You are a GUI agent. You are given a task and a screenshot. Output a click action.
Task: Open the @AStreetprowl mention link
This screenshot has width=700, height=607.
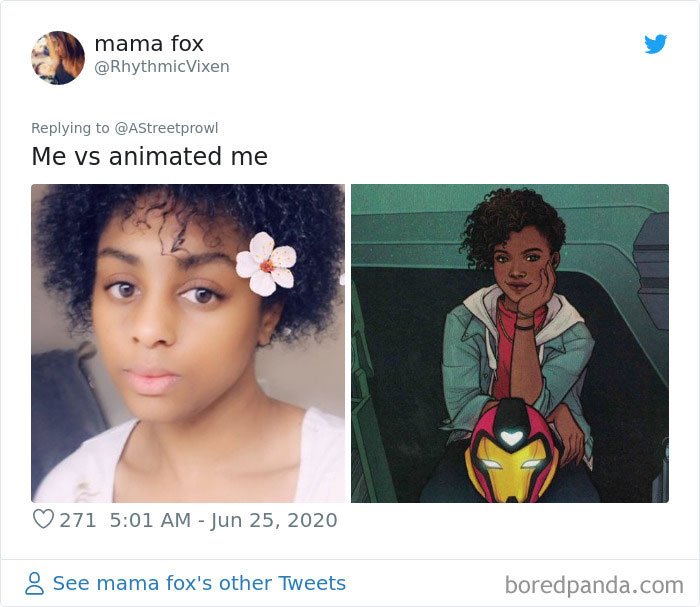166,128
